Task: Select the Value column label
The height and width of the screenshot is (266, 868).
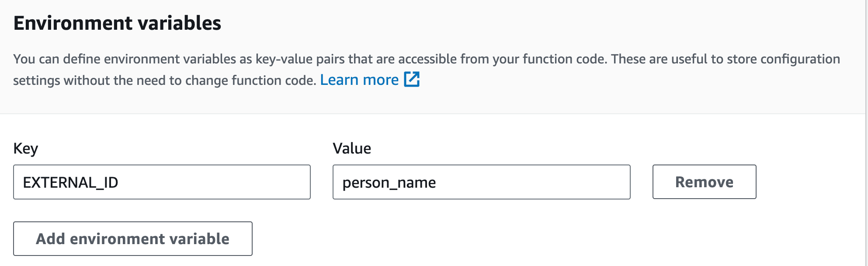Action: tap(352, 148)
